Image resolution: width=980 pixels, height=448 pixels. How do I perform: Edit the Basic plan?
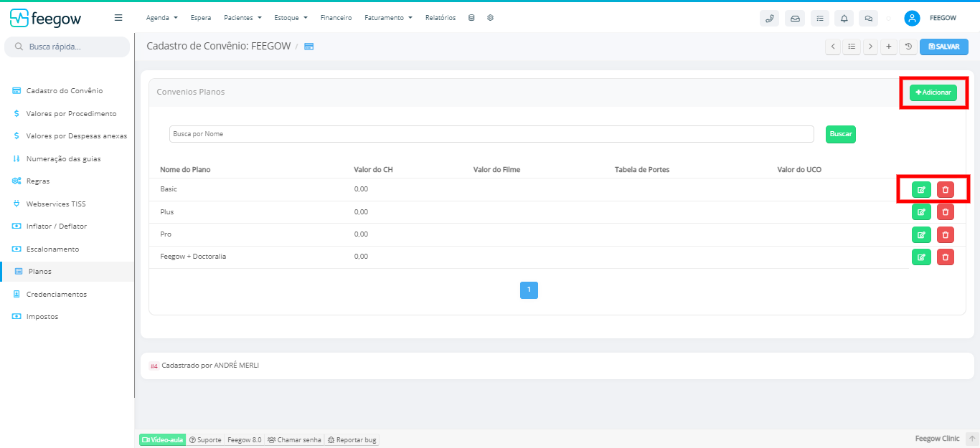coord(921,190)
